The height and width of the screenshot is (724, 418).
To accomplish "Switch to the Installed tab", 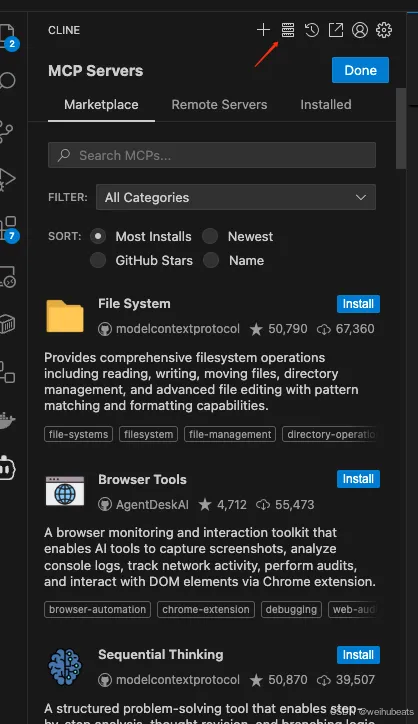I will [326, 105].
